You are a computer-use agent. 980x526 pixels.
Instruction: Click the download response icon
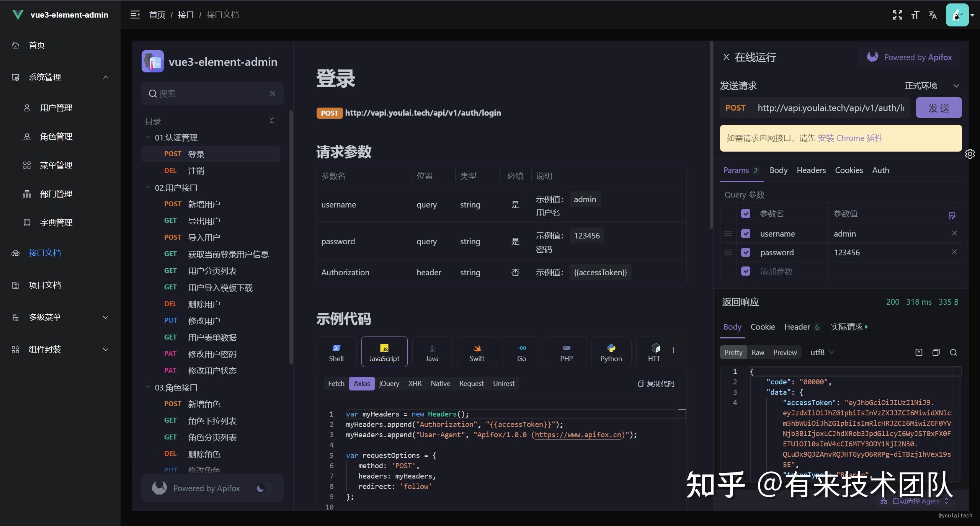(918, 352)
